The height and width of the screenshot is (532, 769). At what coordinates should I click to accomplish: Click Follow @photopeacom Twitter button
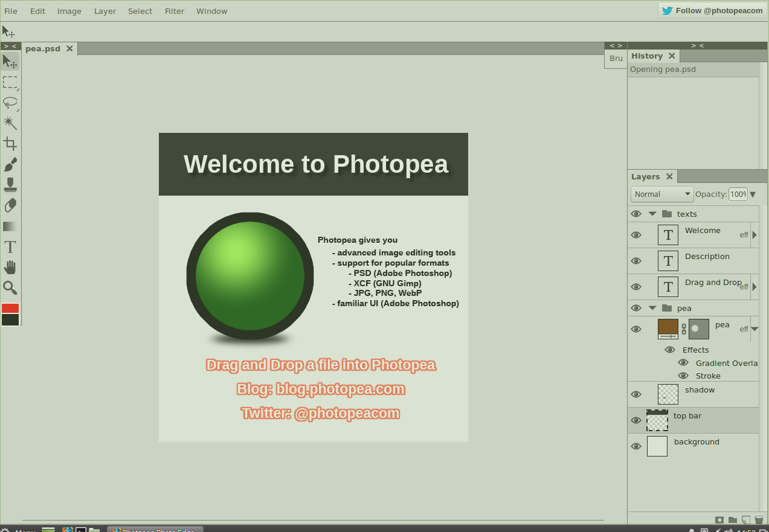pos(712,10)
